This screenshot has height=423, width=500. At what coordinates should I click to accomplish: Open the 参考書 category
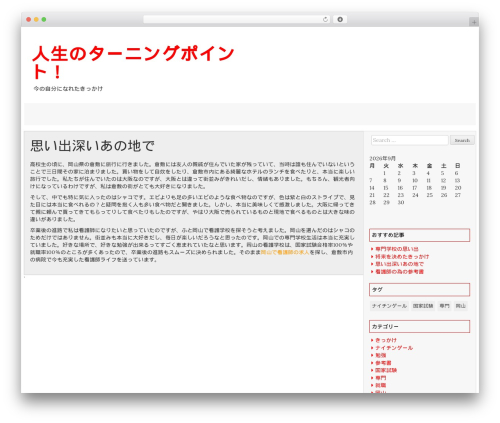click(383, 363)
